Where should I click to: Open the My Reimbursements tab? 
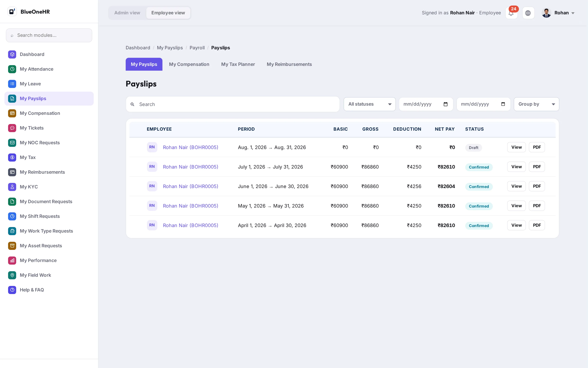[289, 64]
